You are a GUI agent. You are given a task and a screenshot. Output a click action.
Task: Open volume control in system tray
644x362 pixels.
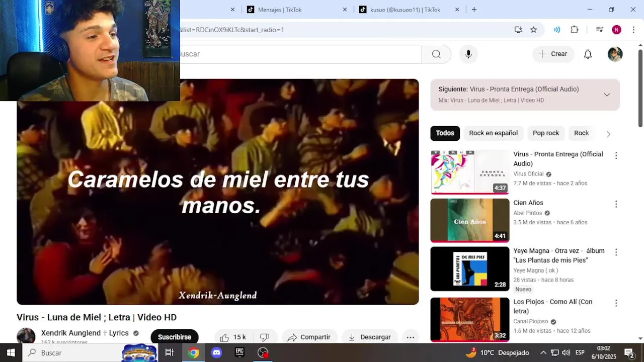point(566,352)
